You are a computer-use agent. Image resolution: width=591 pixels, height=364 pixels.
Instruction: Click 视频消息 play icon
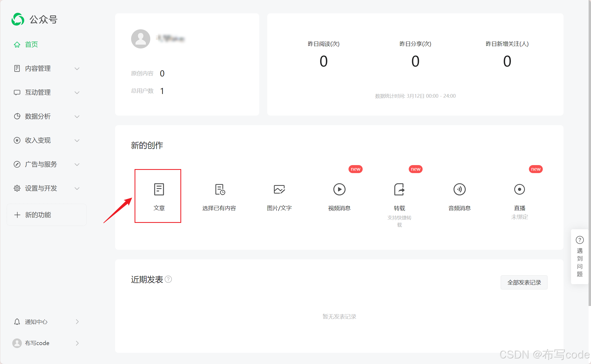point(339,190)
